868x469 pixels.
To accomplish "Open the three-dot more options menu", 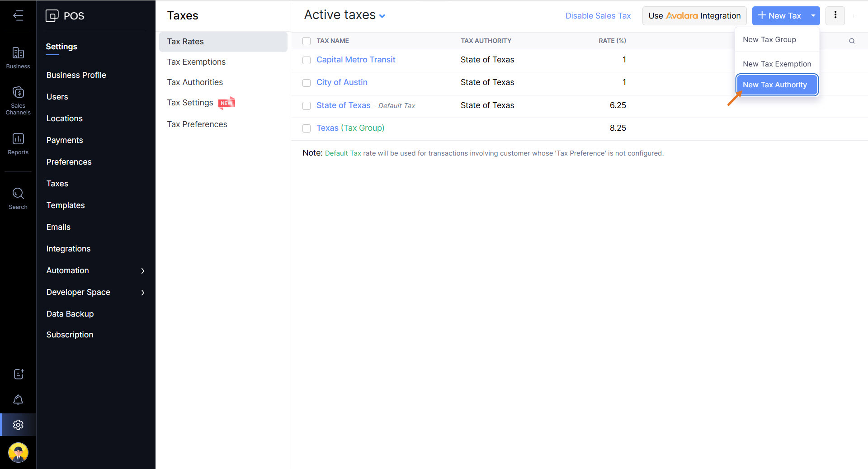I will click(835, 15).
